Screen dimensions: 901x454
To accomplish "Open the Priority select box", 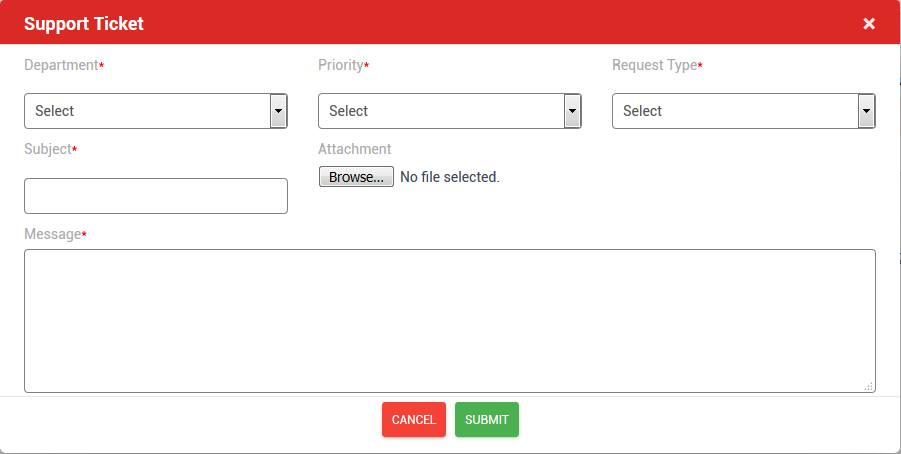I will [440, 111].
